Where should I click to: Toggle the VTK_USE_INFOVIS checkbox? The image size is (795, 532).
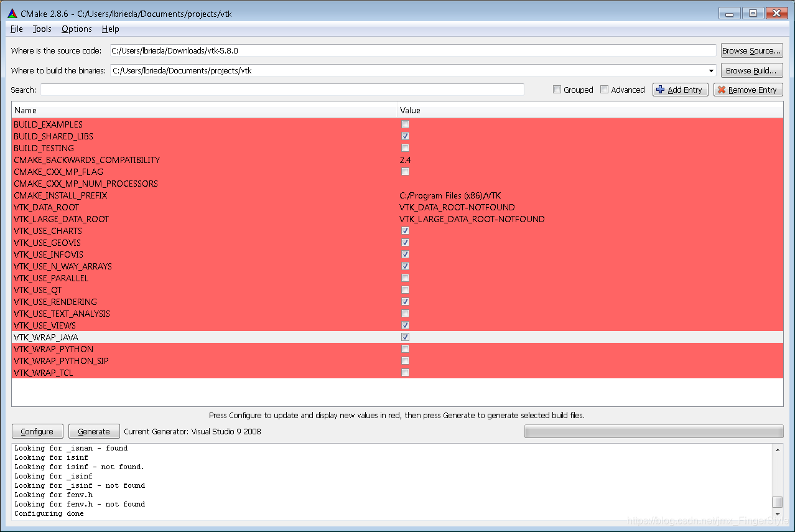coord(405,254)
